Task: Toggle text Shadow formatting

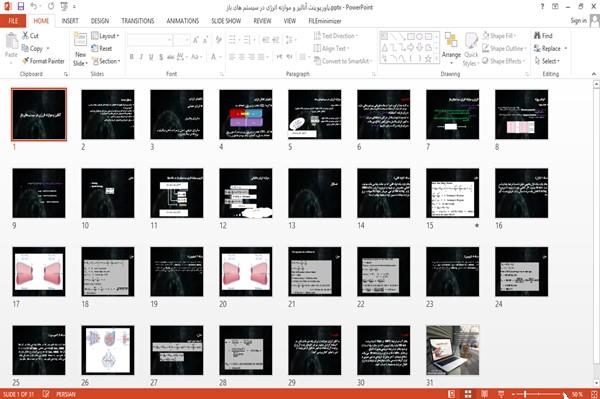Action: 161,57
